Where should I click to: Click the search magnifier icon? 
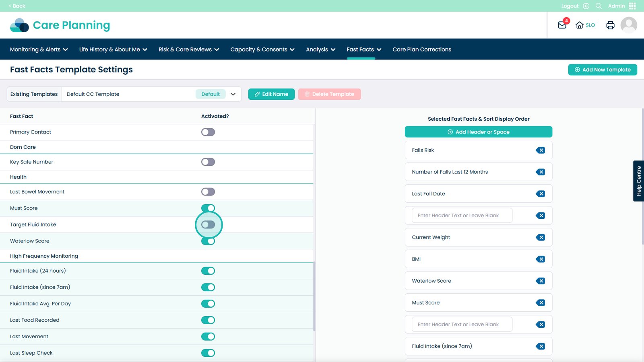pyautogui.click(x=599, y=6)
